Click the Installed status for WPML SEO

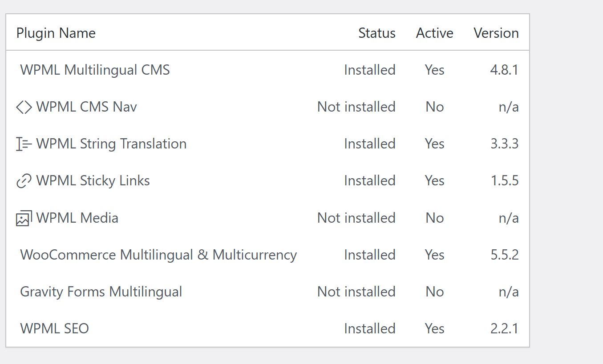pyautogui.click(x=369, y=329)
